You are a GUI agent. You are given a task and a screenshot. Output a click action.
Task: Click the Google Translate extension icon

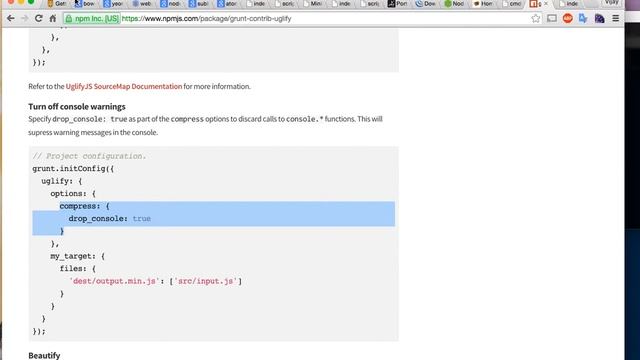pyautogui.click(x=583, y=18)
